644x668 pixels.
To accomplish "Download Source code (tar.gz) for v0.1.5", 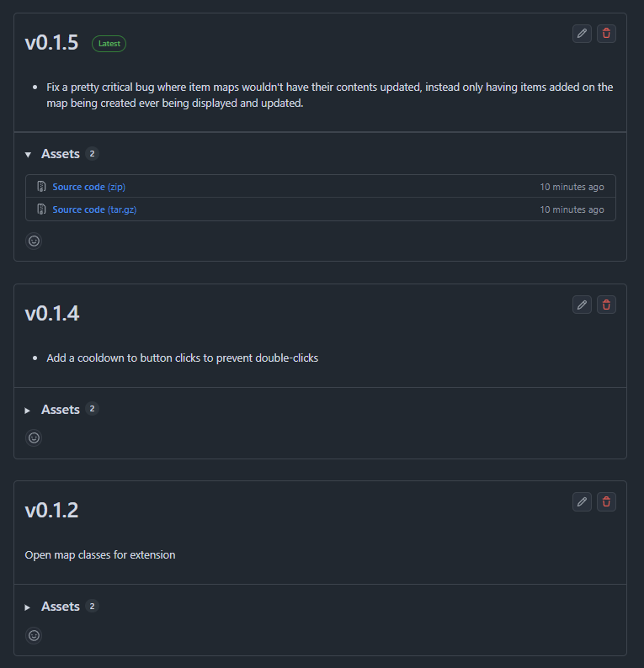I will pyautogui.click(x=94, y=209).
